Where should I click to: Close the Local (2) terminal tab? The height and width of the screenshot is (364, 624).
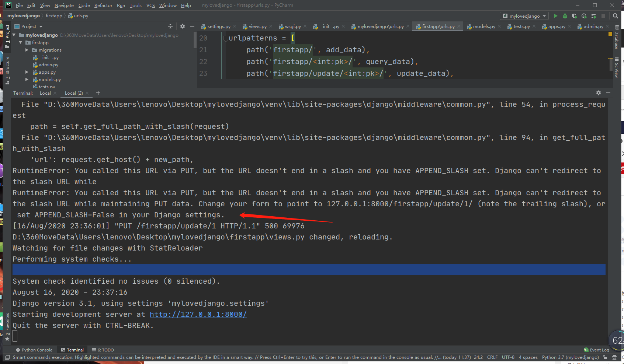coord(87,93)
